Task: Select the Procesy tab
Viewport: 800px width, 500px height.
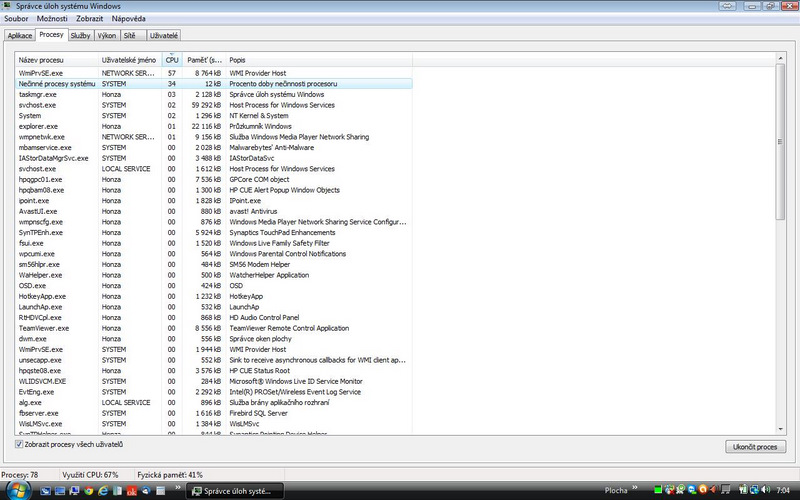Action: [x=52, y=34]
